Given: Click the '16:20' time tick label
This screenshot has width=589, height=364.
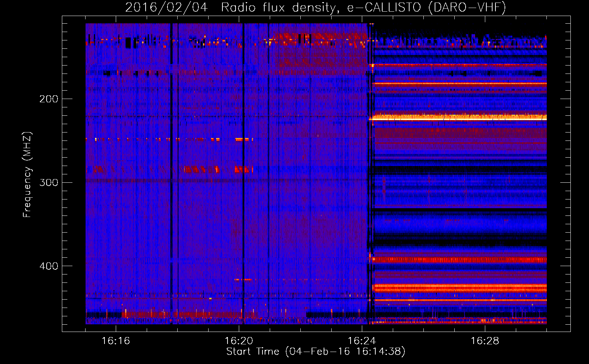Looking at the screenshot, I should [239, 341].
